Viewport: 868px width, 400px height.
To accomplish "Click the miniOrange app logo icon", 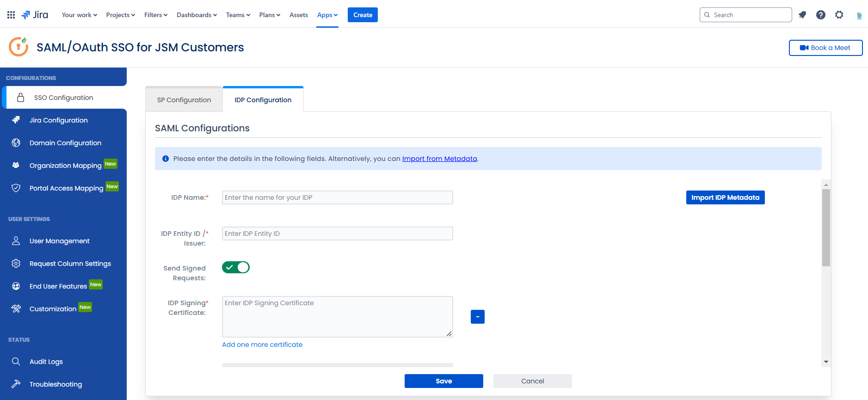I will (x=18, y=47).
